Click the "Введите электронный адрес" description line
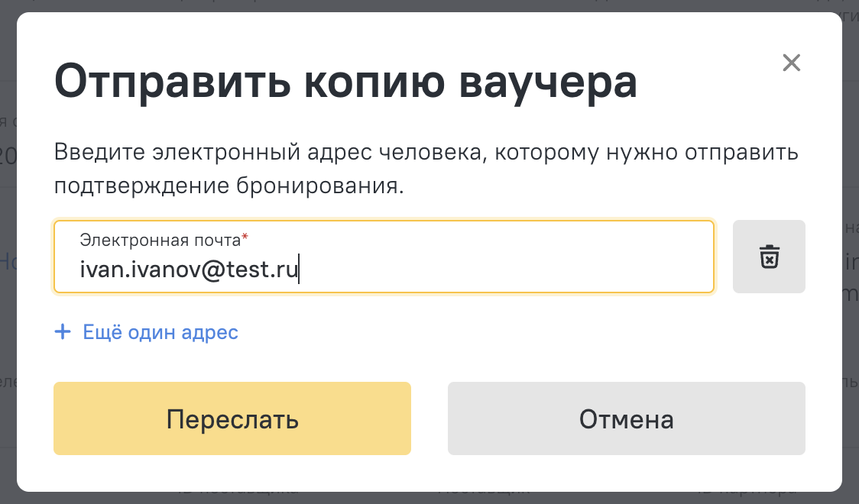Image resolution: width=859 pixels, height=504 pixels. 426,152
